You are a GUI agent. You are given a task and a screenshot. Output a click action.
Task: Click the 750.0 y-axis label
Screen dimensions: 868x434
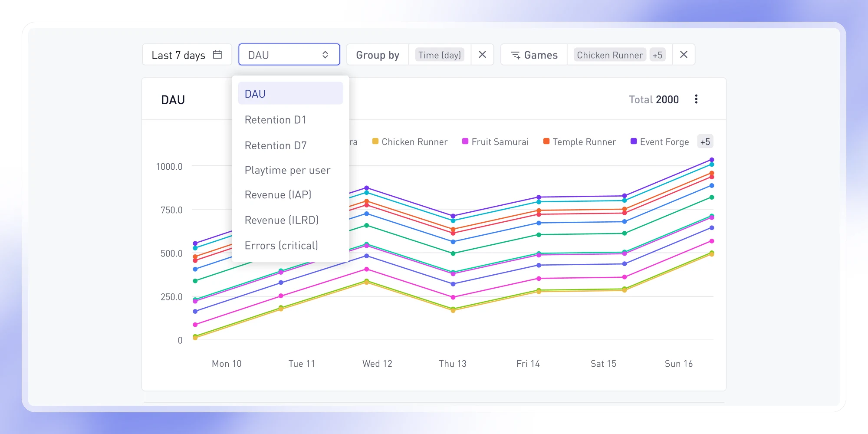pyautogui.click(x=171, y=210)
